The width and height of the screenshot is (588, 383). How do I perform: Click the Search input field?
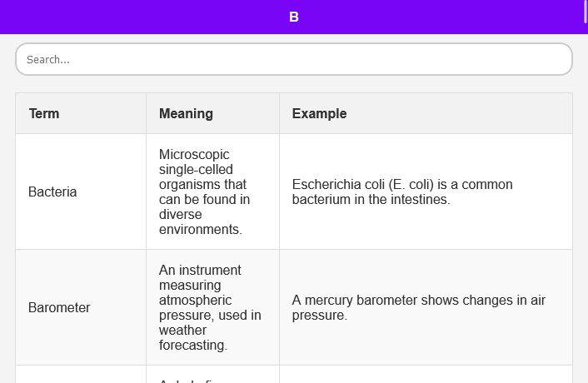293,60
